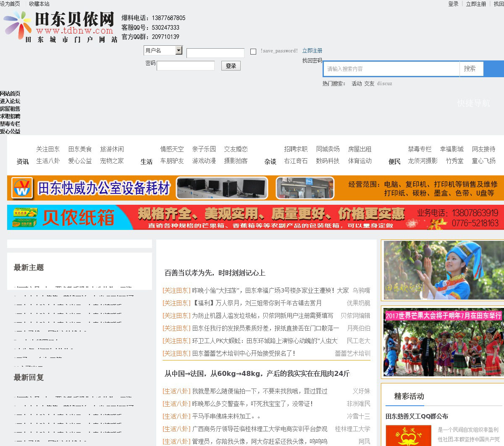Open post 平马手串佛珠来料加工

[x=226, y=416]
